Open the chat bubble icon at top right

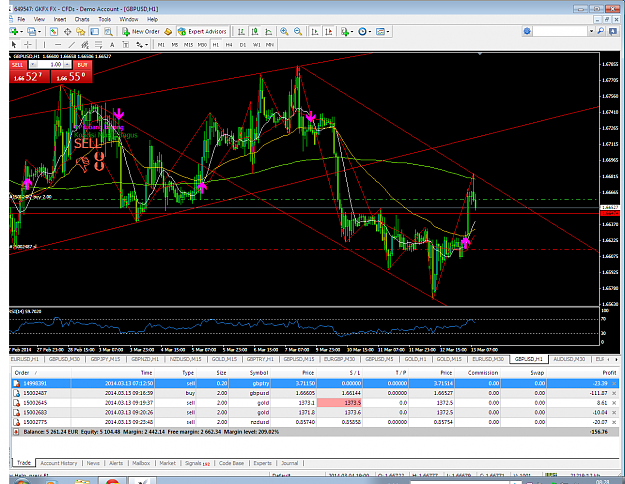[x=614, y=31]
